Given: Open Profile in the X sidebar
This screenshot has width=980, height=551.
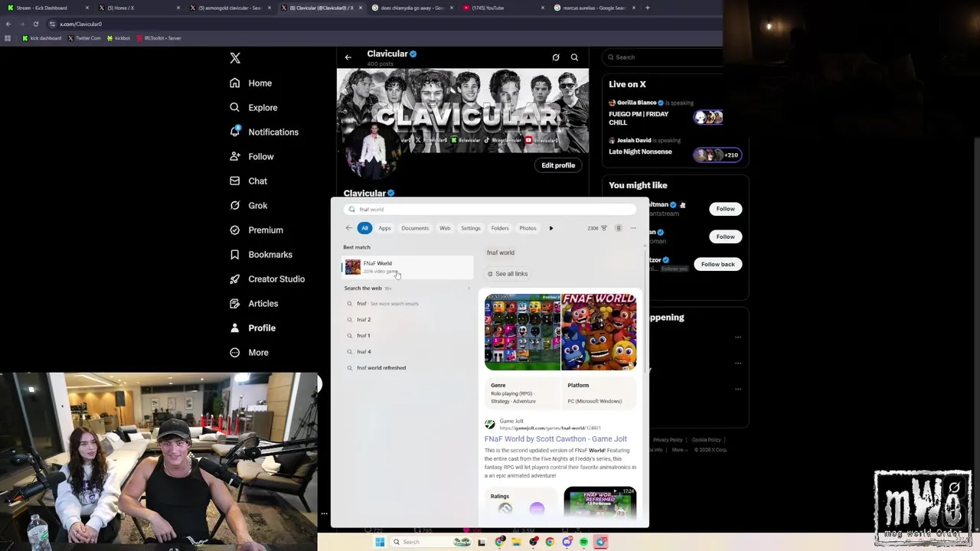Looking at the screenshot, I should tap(253, 328).
